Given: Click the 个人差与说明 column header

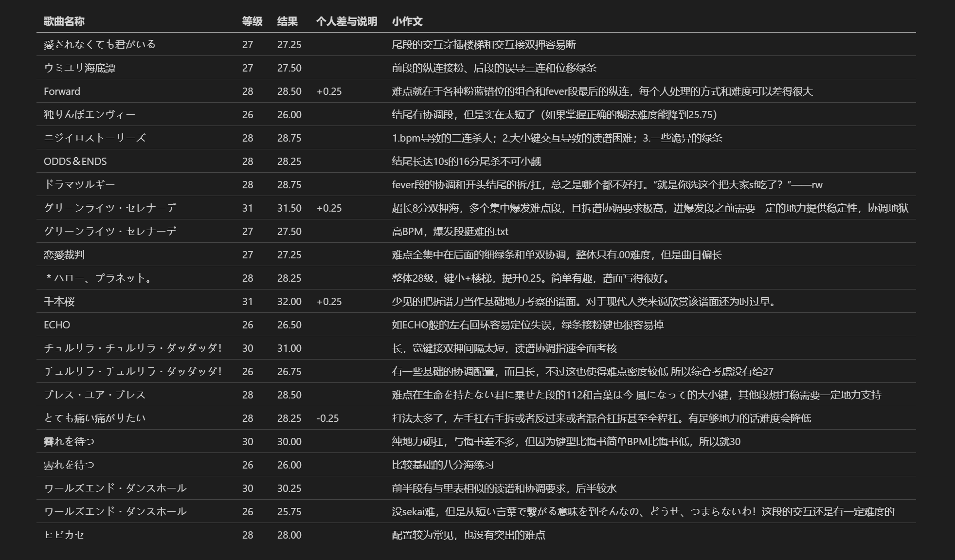Looking at the screenshot, I should click(346, 21).
